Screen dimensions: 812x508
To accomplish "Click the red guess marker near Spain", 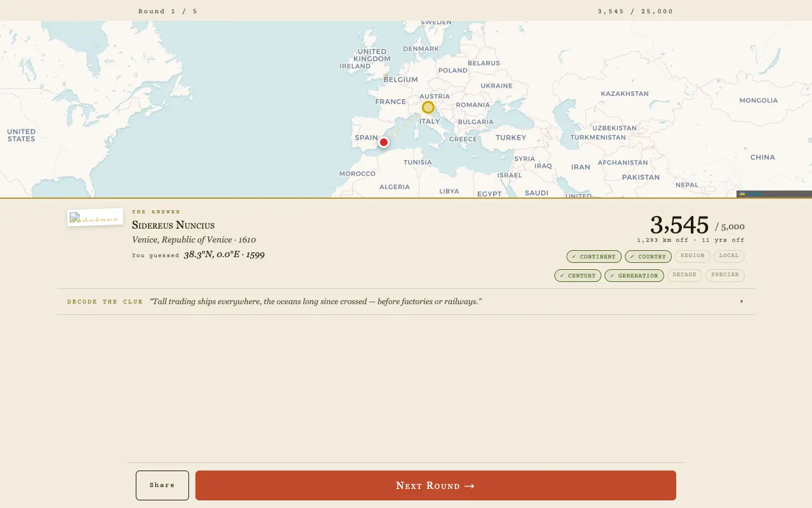I will (x=384, y=142).
